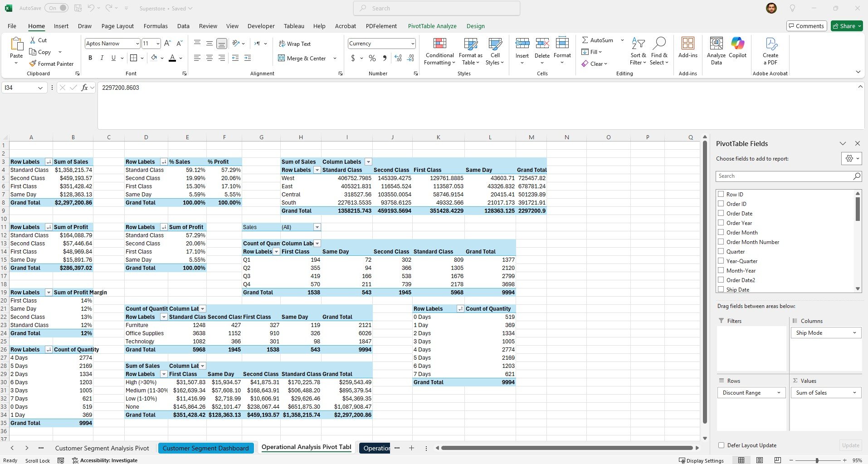This screenshot has width=868, height=464.
Task: Open Copilot from the ribbon
Action: click(x=737, y=48)
